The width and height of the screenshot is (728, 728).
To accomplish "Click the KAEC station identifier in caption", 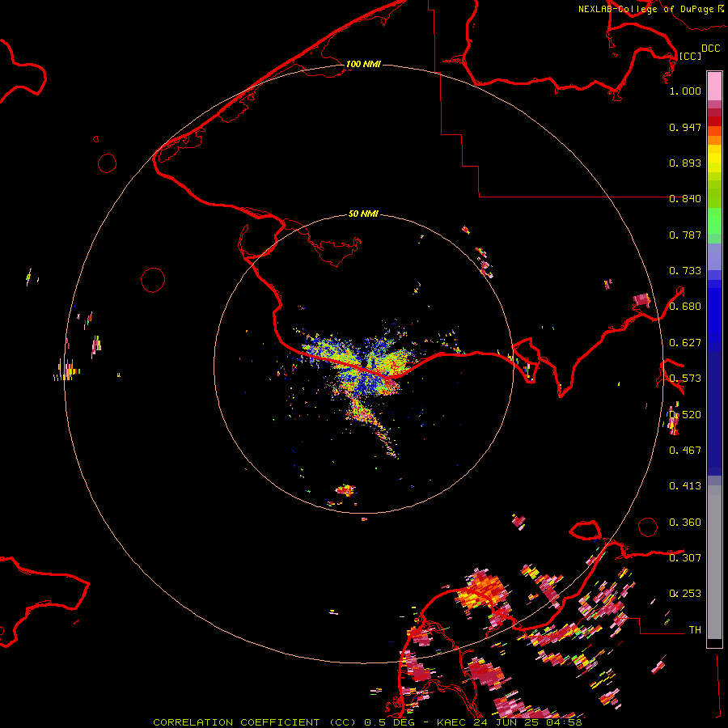I will tap(451, 722).
